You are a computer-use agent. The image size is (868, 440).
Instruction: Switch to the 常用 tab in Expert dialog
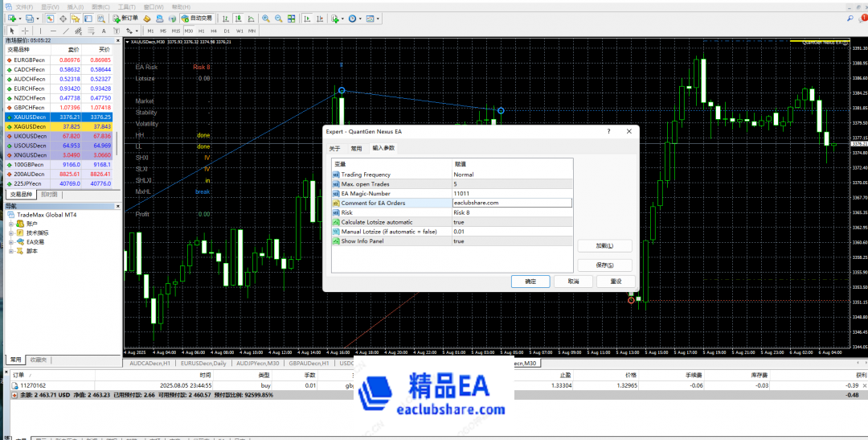356,149
